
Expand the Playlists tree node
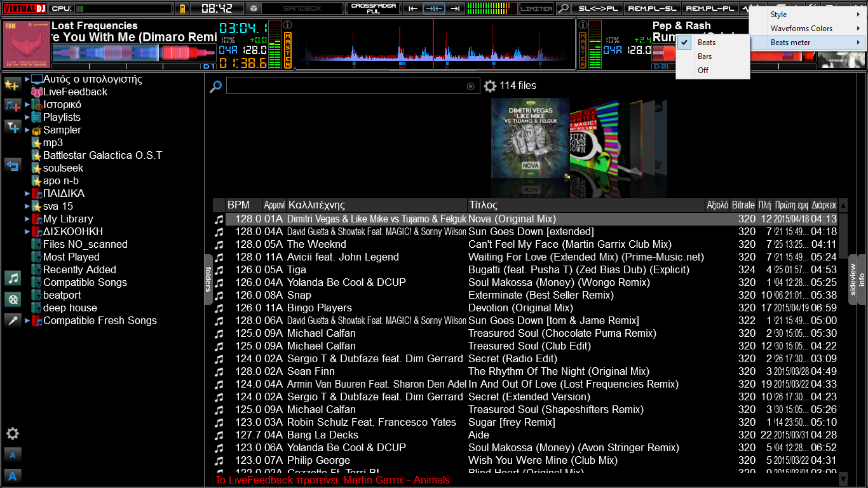(x=27, y=118)
